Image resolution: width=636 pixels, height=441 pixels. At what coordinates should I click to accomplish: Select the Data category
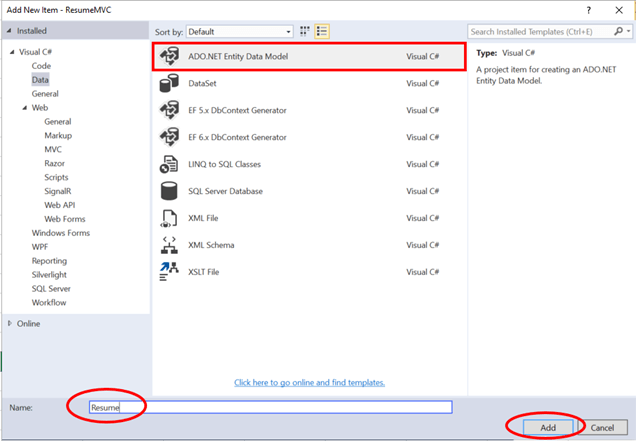(x=40, y=80)
